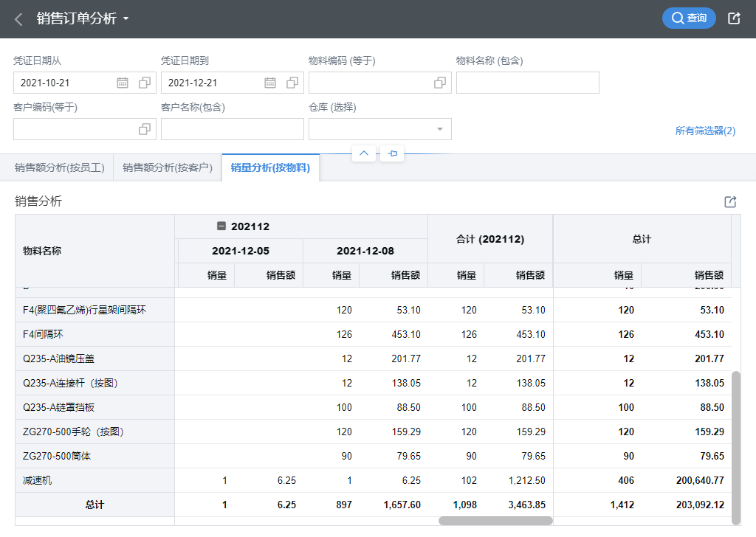Screen dimensions: 756x537
Task: Switch to 销售额分析(按员工) tab
Action: coord(59,167)
